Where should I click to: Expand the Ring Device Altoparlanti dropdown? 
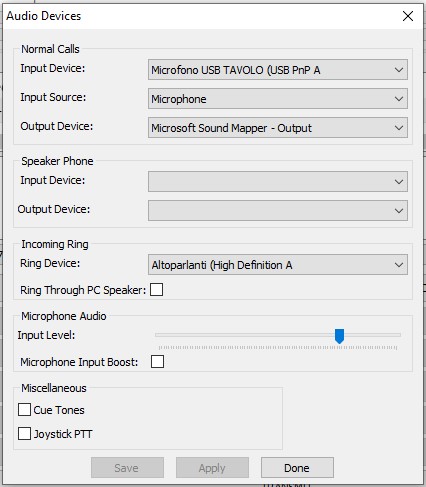278,265
